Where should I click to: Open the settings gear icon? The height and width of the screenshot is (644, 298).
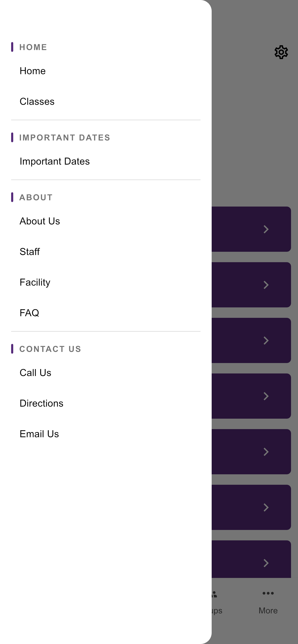[x=281, y=52]
